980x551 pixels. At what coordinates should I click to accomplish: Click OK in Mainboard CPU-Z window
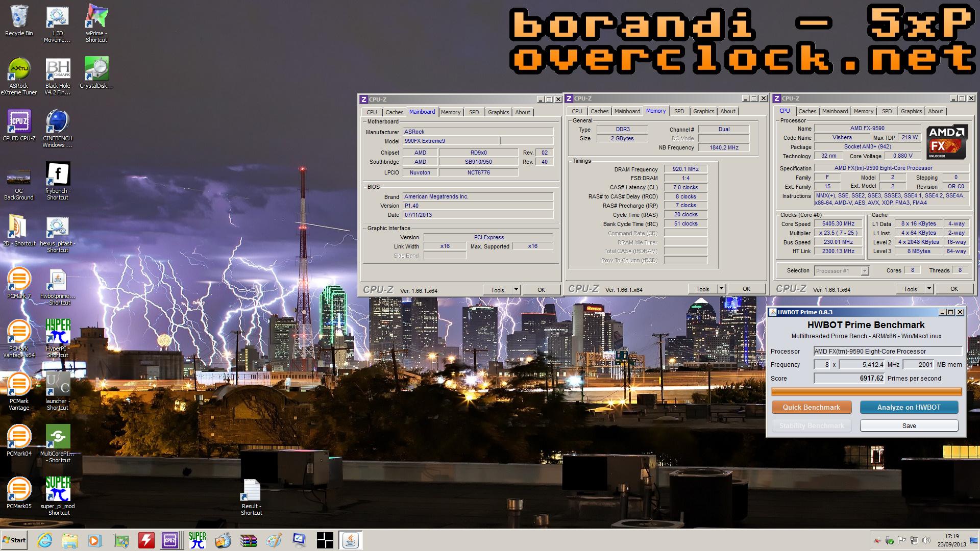541,290
